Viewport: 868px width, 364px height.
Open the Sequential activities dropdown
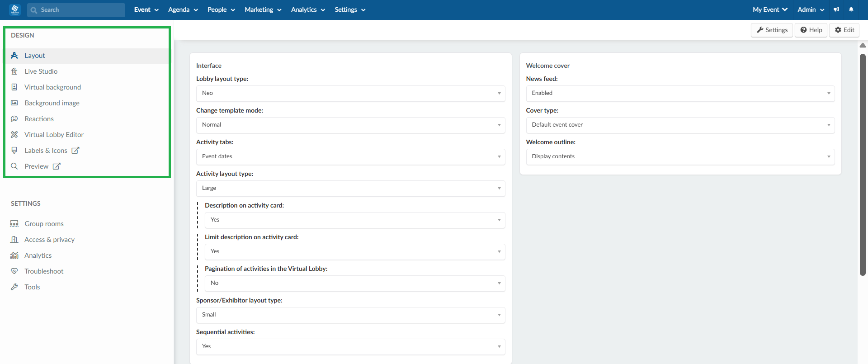tap(351, 347)
